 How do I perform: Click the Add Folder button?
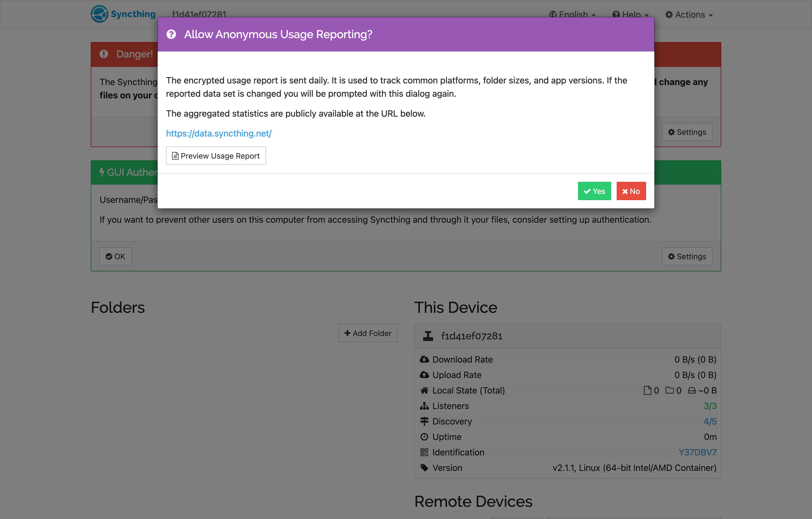tap(368, 333)
